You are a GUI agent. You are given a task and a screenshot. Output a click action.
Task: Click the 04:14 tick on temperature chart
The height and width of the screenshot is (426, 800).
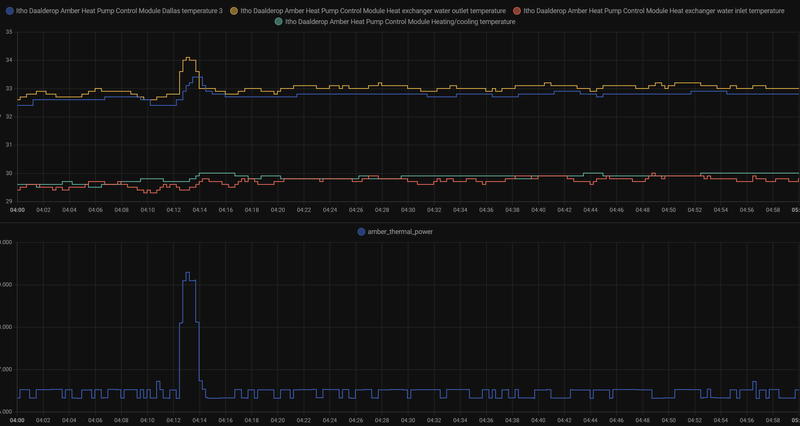point(199,210)
